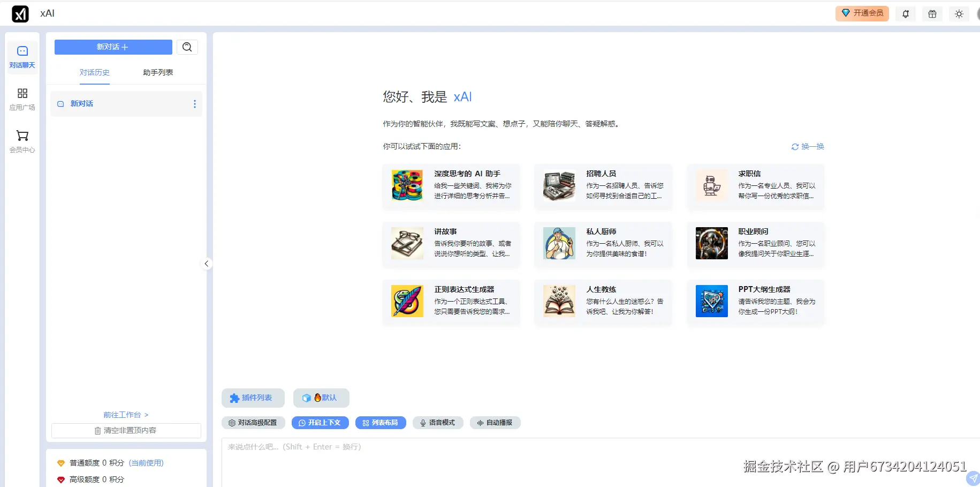The width and height of the screenshot is (980, 487).
Task: Open the 默认 model selector
Action: point(321,398)
